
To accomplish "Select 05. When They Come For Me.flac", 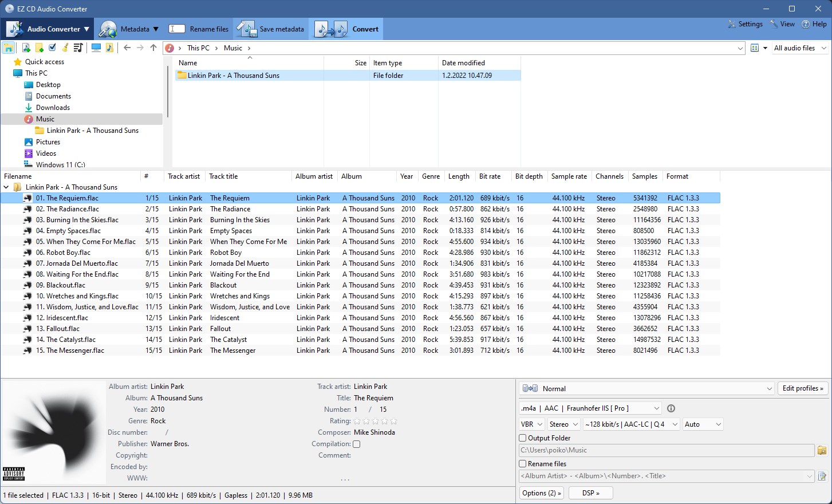I will 86,241.
